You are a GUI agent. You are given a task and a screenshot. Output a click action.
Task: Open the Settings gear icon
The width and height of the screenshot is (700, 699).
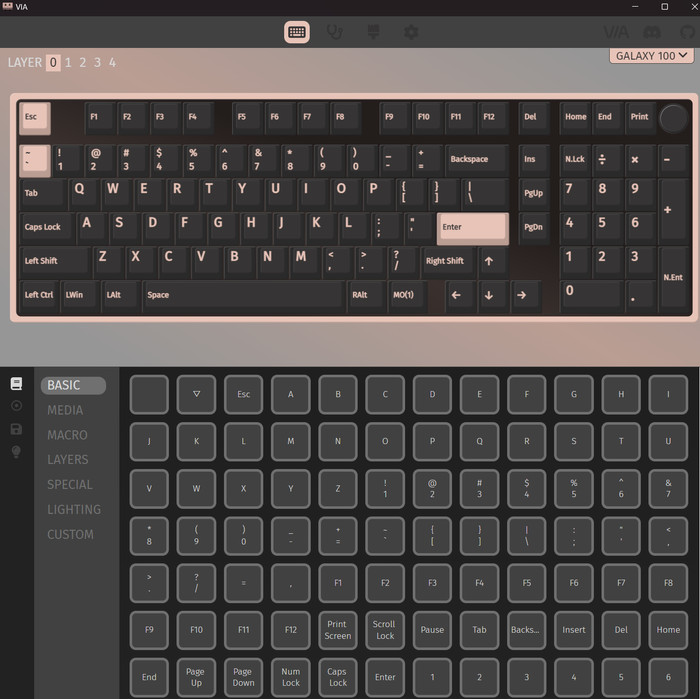(x=411, y=32)
